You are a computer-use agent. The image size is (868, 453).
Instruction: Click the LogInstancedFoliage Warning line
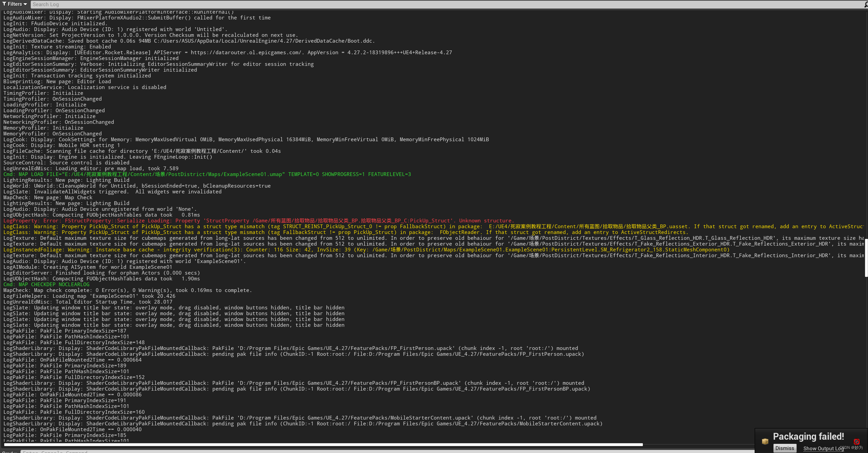366,250
